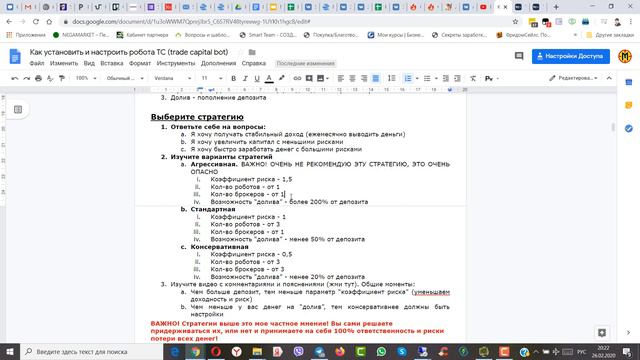Justify the text alignment
Viewport: 640px width, 360px height.
(x=376, y=78)
